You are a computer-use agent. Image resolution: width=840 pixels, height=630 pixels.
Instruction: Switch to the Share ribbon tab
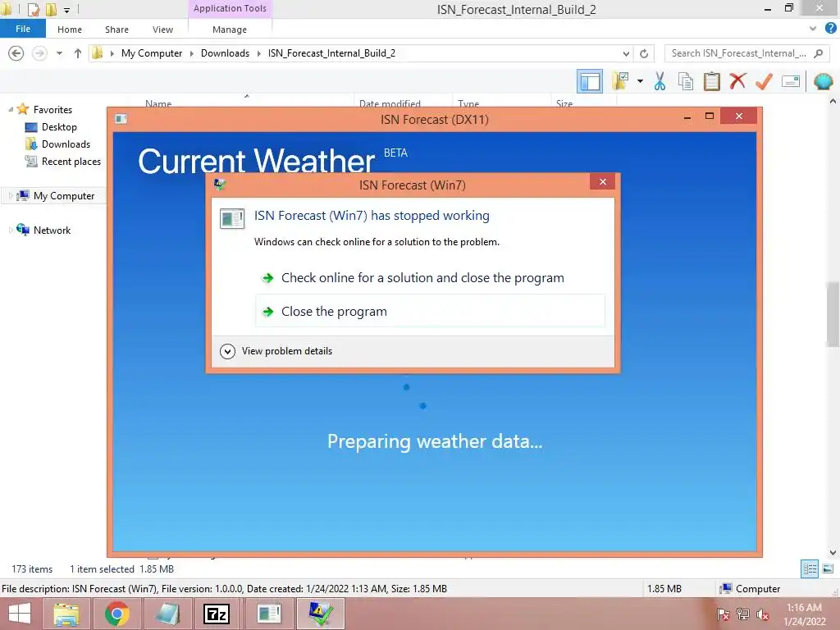[116, 30]
